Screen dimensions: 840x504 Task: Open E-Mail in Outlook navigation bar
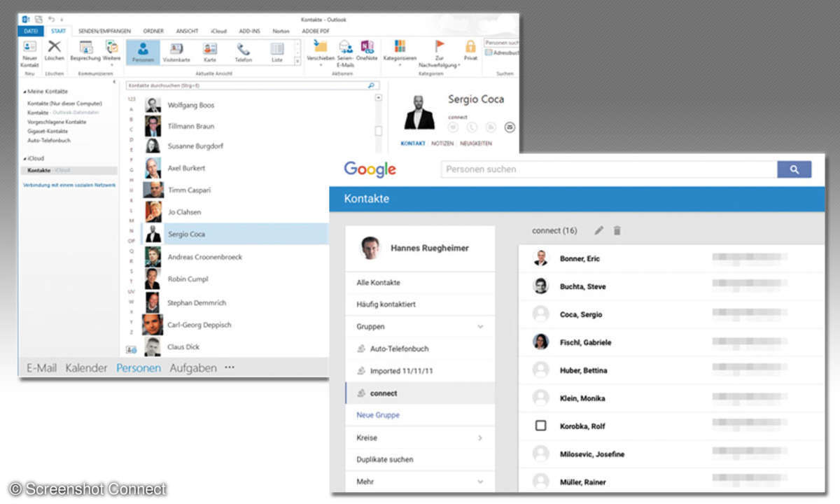(42, 367)
